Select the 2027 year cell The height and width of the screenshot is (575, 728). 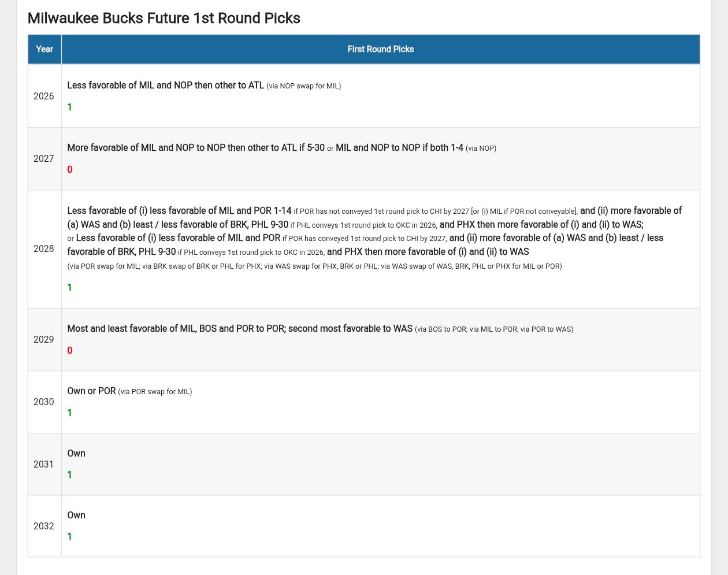[x=44, y=158]
